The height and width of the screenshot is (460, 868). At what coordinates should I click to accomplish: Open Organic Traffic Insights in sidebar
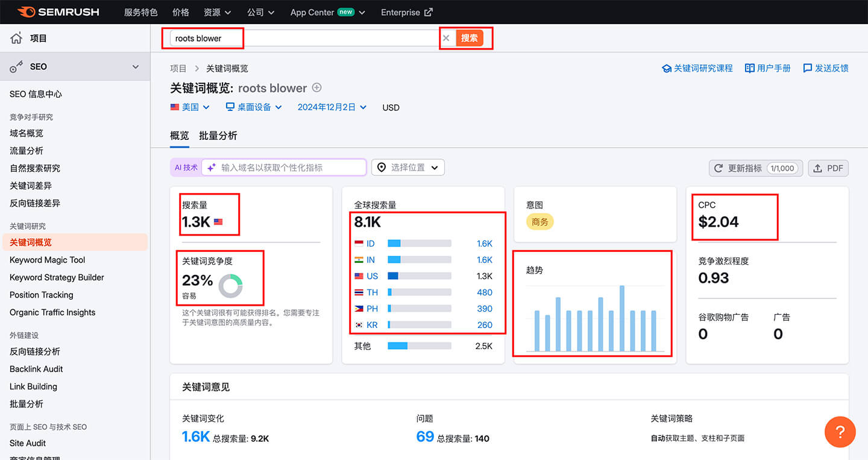52,312
